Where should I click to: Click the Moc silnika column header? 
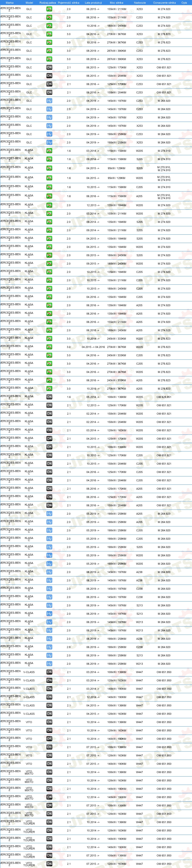(x=116, y=3)
